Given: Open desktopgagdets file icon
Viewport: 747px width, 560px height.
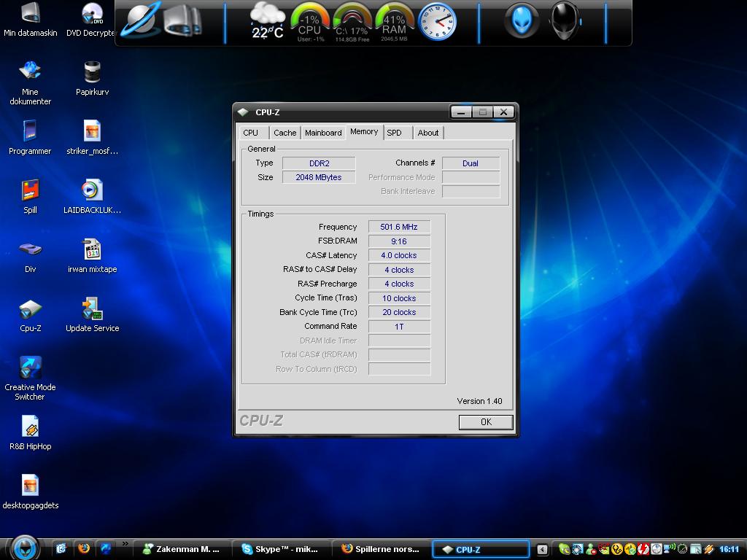Looking at the screenshot, I should click(x=30, y=485).
